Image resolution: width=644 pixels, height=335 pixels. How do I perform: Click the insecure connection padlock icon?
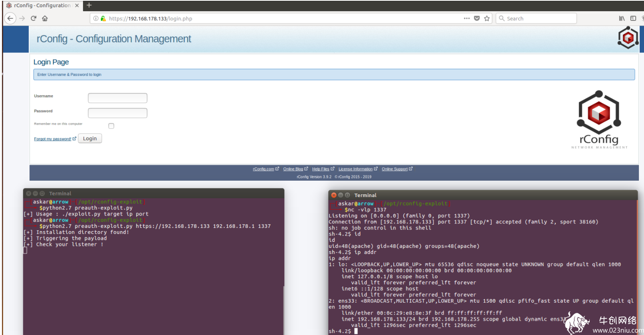point(103,18)
